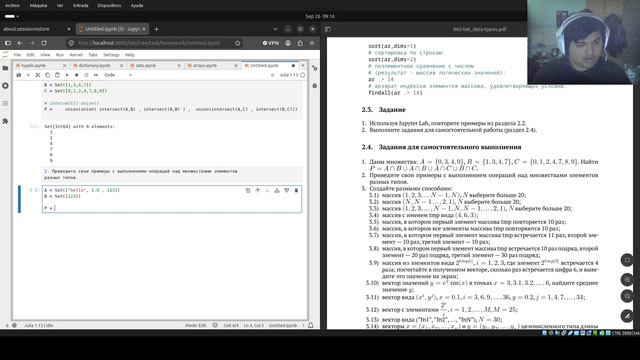This screenshot has width=640, height=360.
Task: Open the JupyterLab Help menu
Action: pos(130,55)
